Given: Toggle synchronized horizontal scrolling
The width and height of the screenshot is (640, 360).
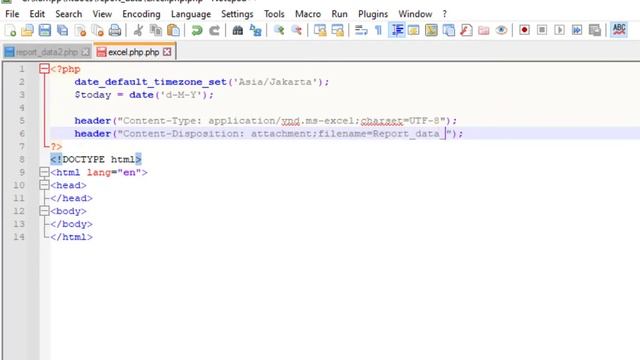Looking at the screenshot, I should click(338, 30).
